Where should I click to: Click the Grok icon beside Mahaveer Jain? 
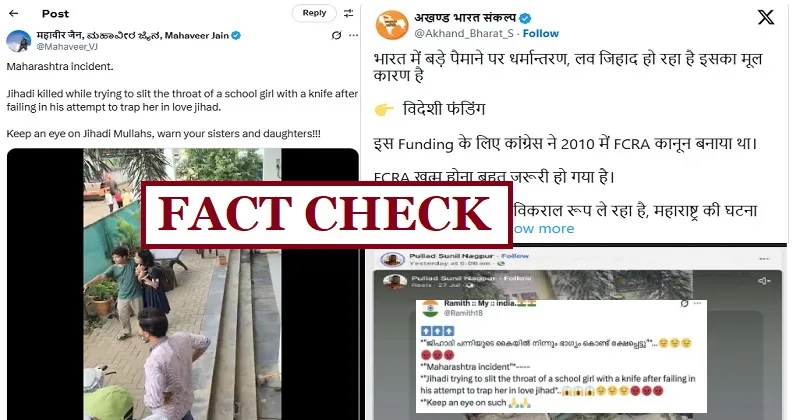click(x=336, y=35)
